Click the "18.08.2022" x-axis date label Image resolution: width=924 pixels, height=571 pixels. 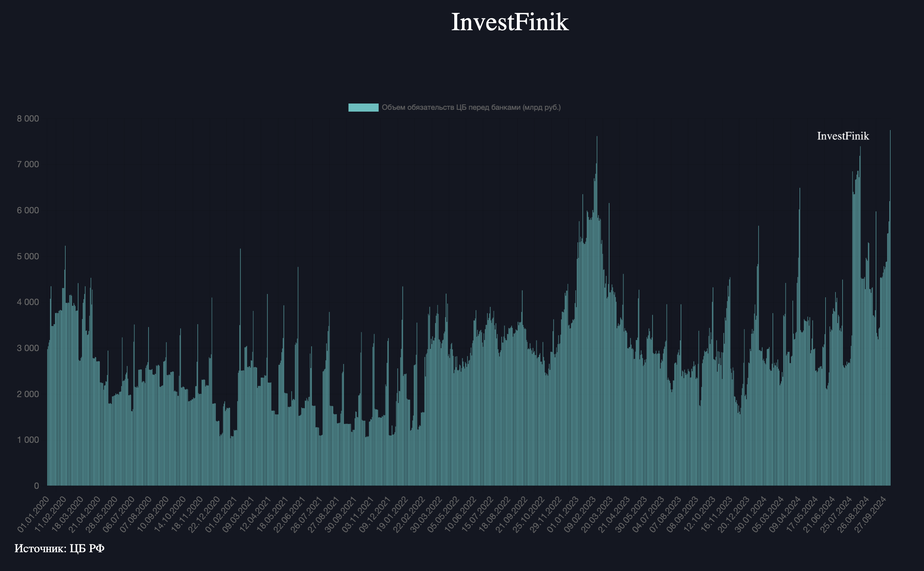coord(495,514)
